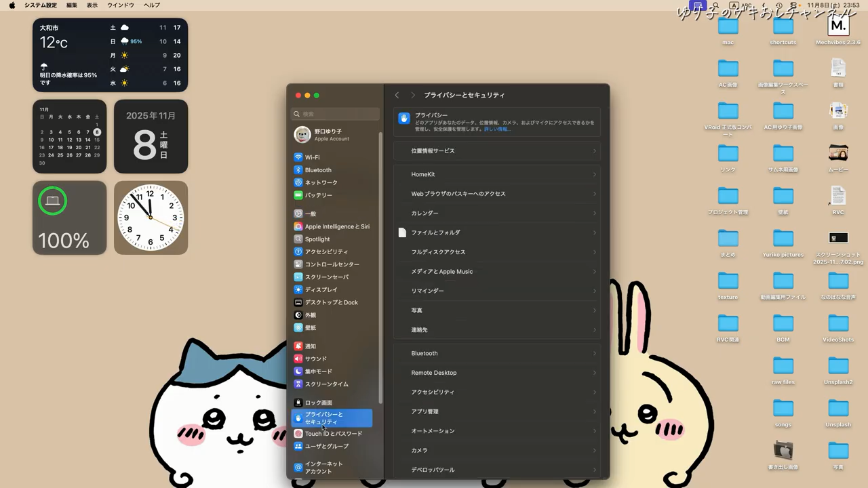The image size is (868, 488).
Task: Click the Apple Intelligence と Siri icon
Action: click(x=298, y=226)
